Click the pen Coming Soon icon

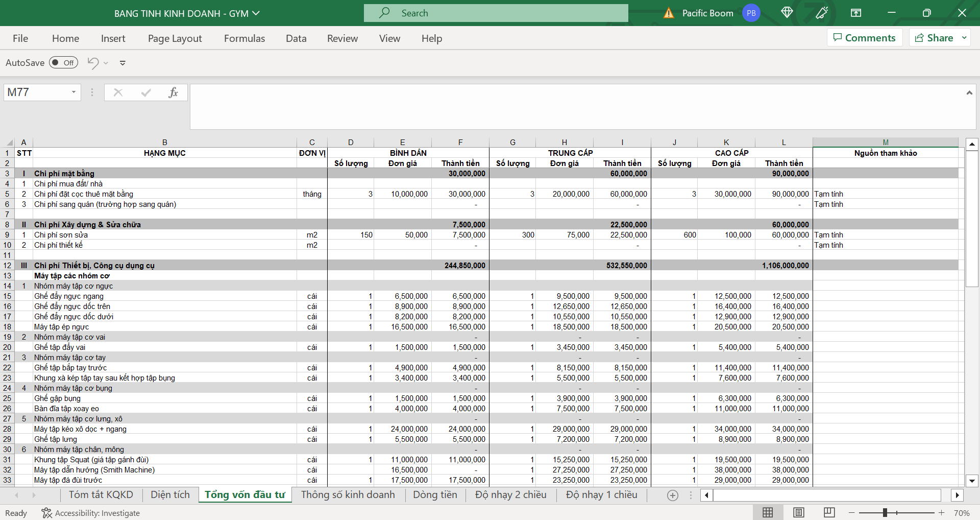(822, 13)
